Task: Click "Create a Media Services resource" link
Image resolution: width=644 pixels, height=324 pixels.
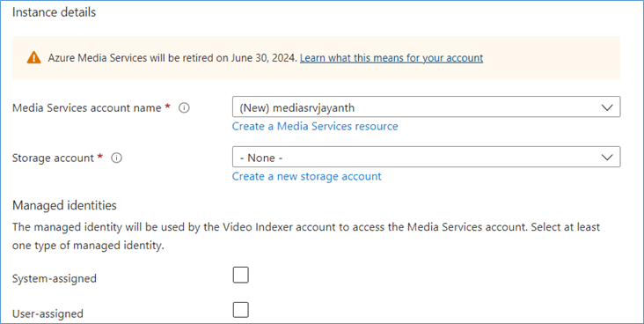Action: point(315,126)
